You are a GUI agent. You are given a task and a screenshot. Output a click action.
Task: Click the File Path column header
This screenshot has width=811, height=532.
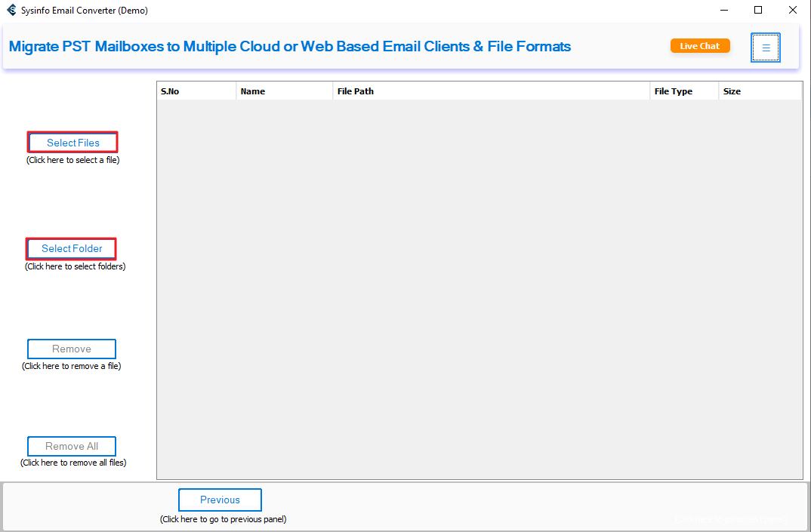click(492, 91)
